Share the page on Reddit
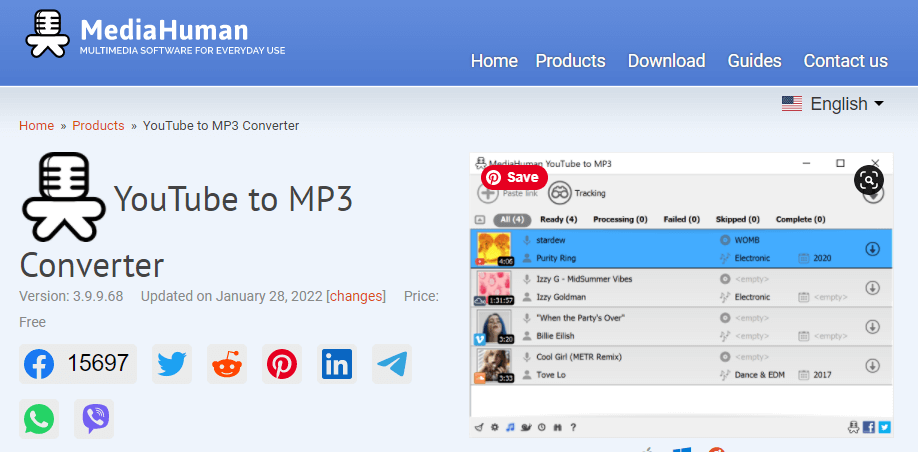 pos(227,364)
